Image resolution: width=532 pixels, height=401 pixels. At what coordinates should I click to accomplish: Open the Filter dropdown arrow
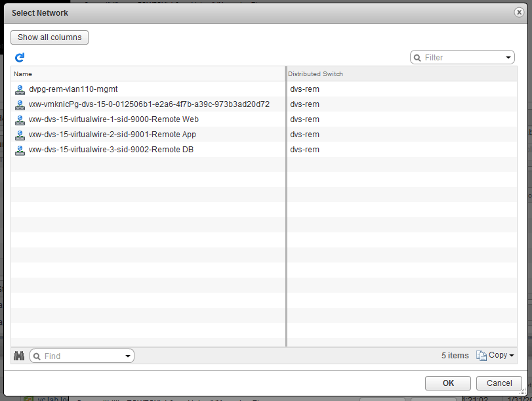click(508, 58)
